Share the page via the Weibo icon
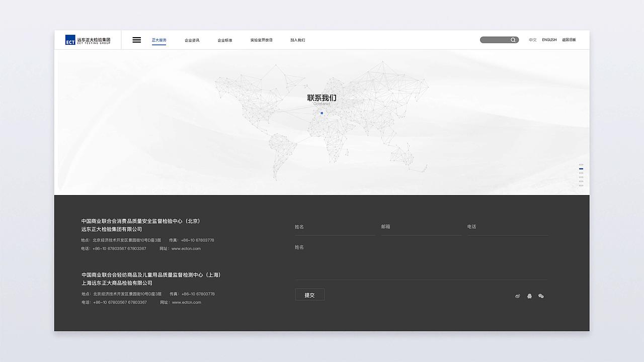The width and height of the screenshot is (644, 362). pos(517,296)
